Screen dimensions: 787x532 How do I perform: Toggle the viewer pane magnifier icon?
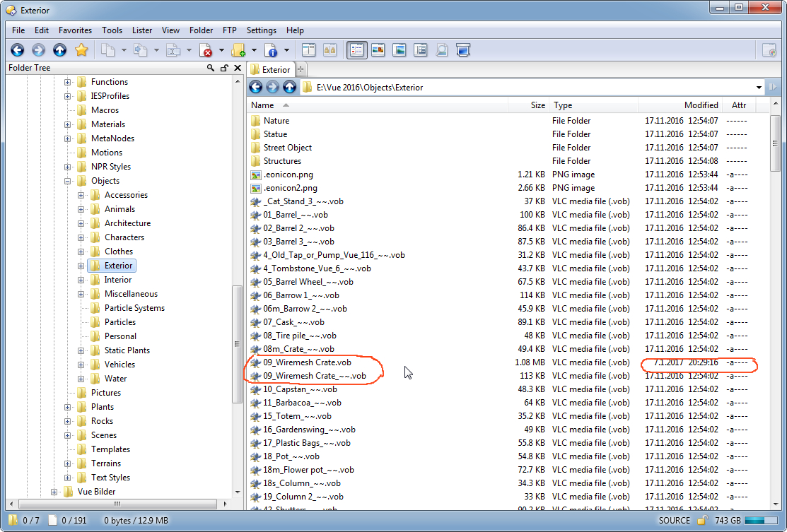click(442, 50)
